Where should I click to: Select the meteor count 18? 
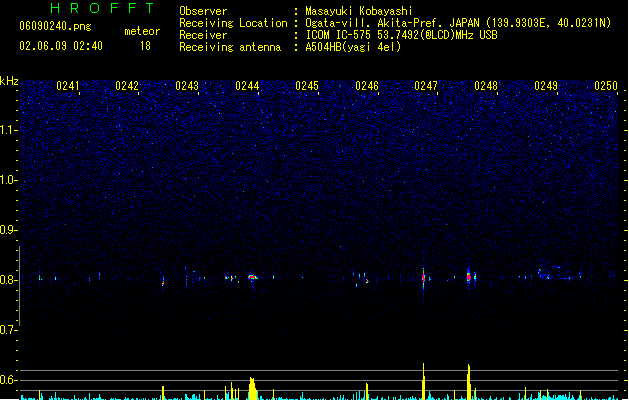coord(145,46)
